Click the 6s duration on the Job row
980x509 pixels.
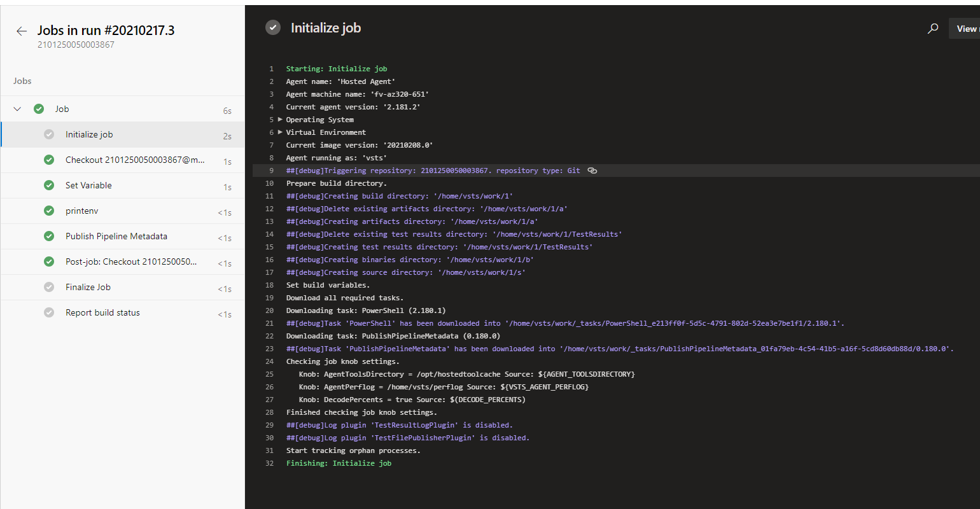click(x=227, y=111)
